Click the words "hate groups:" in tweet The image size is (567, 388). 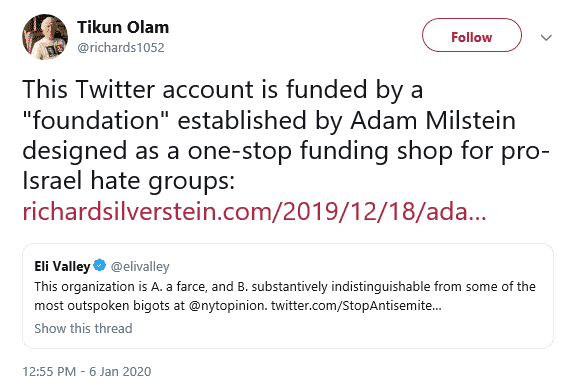[x=162, y=181]
